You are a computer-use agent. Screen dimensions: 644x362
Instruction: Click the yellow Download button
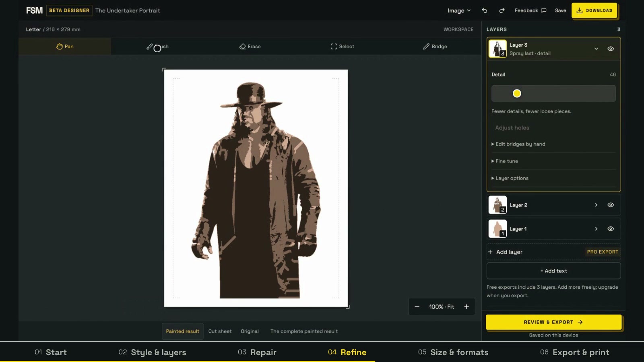(x=594, y=10)
